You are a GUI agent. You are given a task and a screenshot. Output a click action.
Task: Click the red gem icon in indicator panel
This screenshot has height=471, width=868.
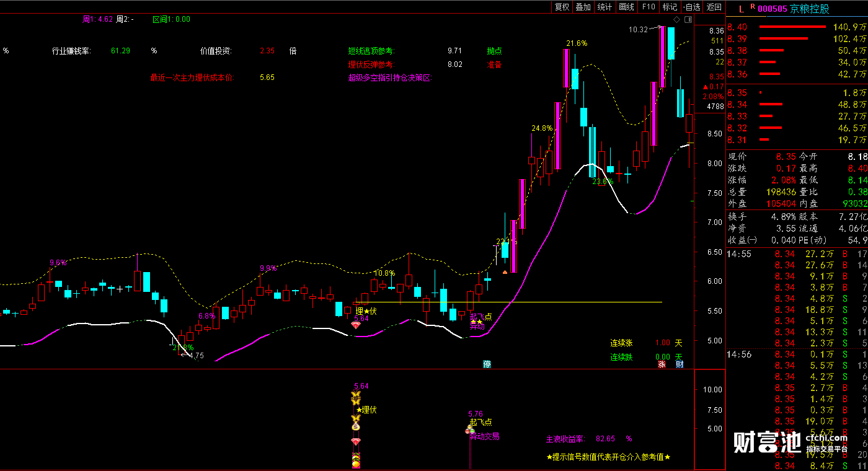pyautogui.click(x=356, y=441)
